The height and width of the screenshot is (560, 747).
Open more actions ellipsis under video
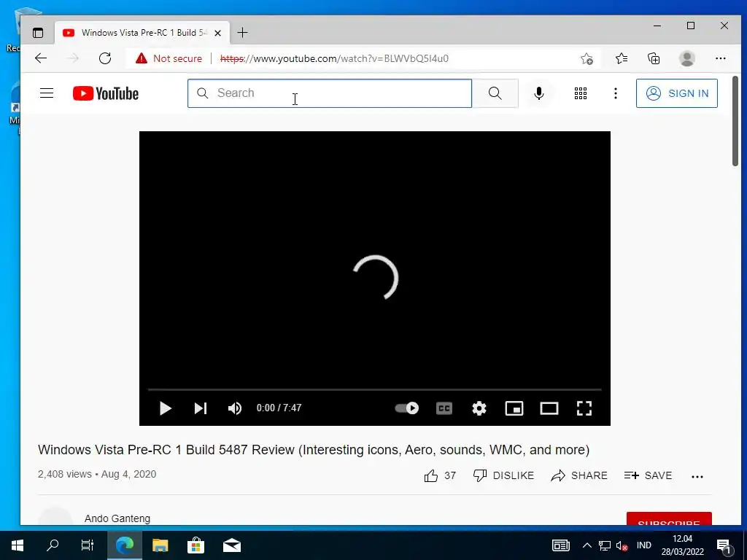point(697,476)
